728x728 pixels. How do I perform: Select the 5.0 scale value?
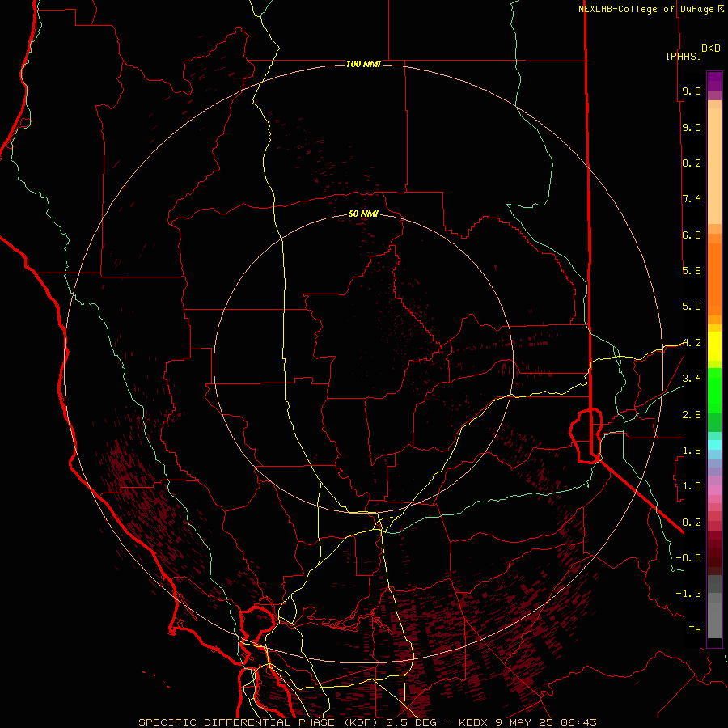692,307
